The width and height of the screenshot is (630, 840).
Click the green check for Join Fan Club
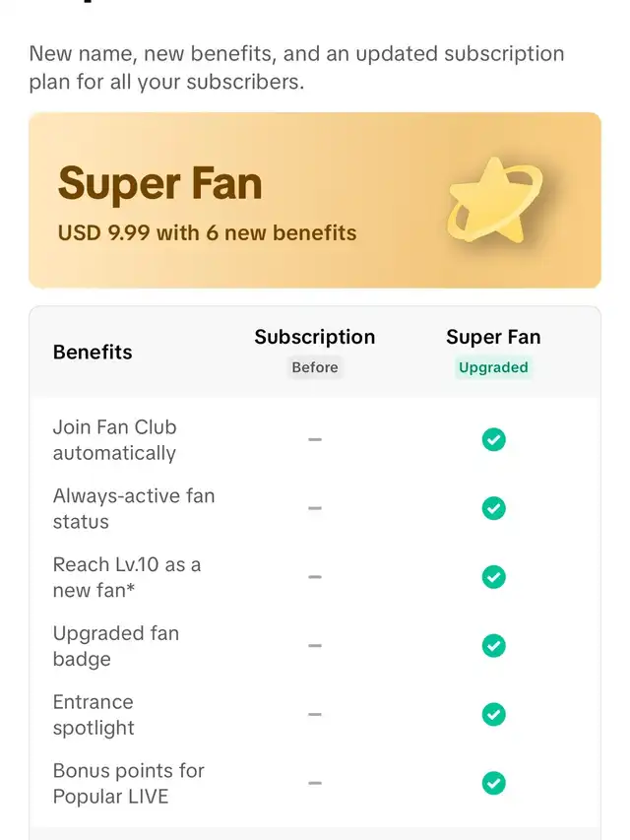tap(493, 439)
